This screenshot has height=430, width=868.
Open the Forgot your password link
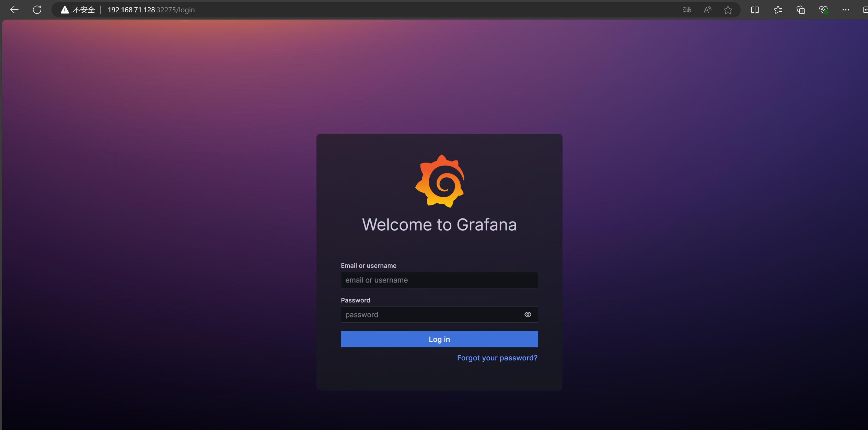pos(497,358)
